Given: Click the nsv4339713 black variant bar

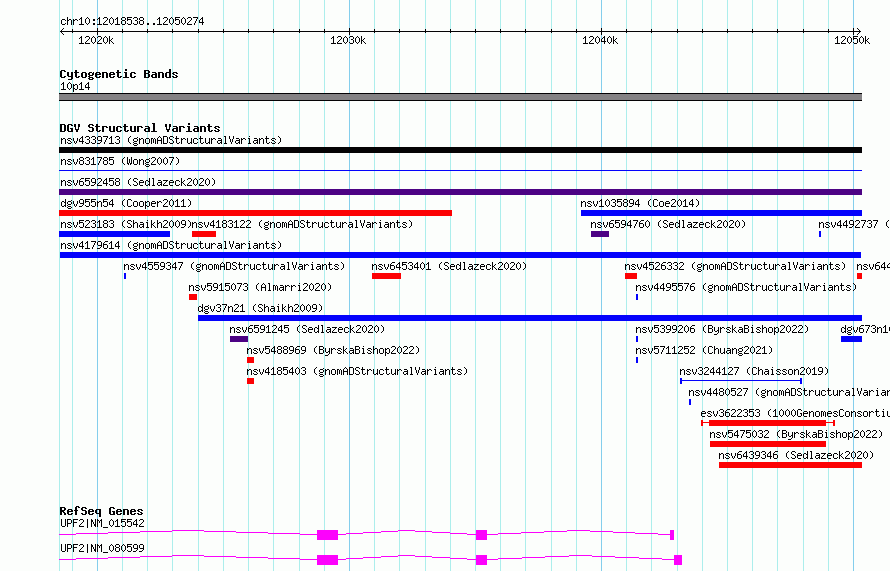Looking at the screenshot, I should point(460,150).
